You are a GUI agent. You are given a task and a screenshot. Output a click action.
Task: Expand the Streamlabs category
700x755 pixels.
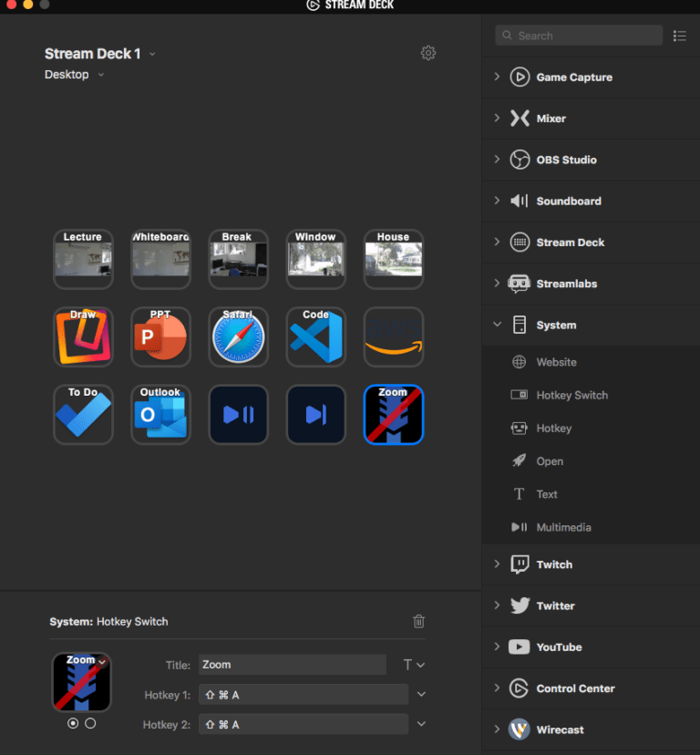tap(497, 284)
